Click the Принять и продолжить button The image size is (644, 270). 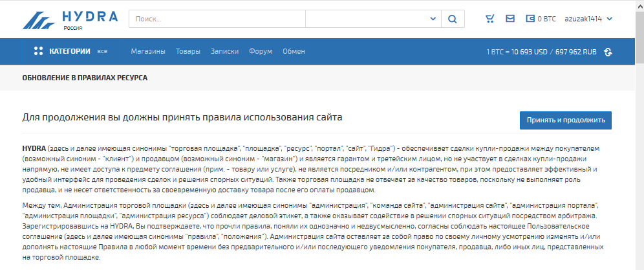(566, 120)
